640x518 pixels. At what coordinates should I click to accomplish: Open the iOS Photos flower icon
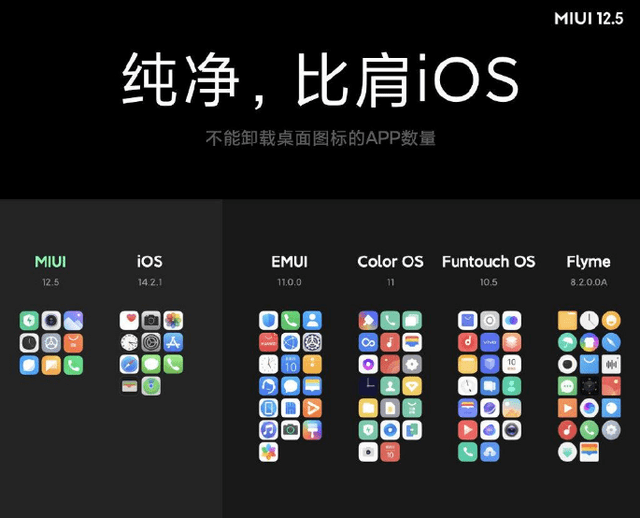coord(173,320)
